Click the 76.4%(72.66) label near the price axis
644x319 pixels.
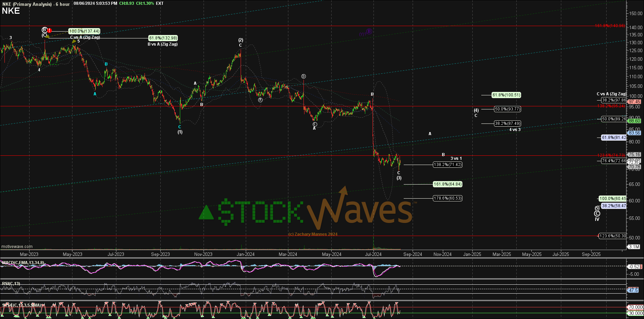tap(613, 161)
